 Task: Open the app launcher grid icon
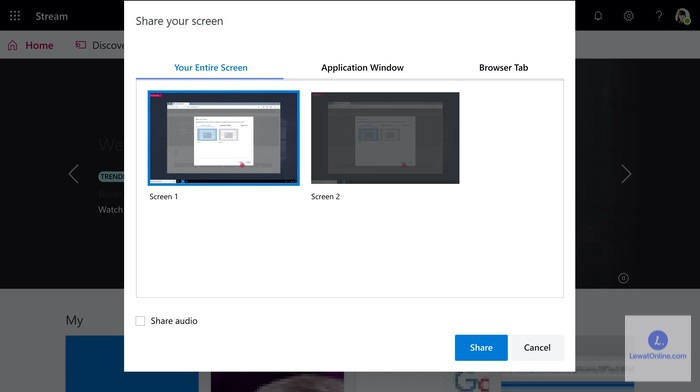coord(15,16)
